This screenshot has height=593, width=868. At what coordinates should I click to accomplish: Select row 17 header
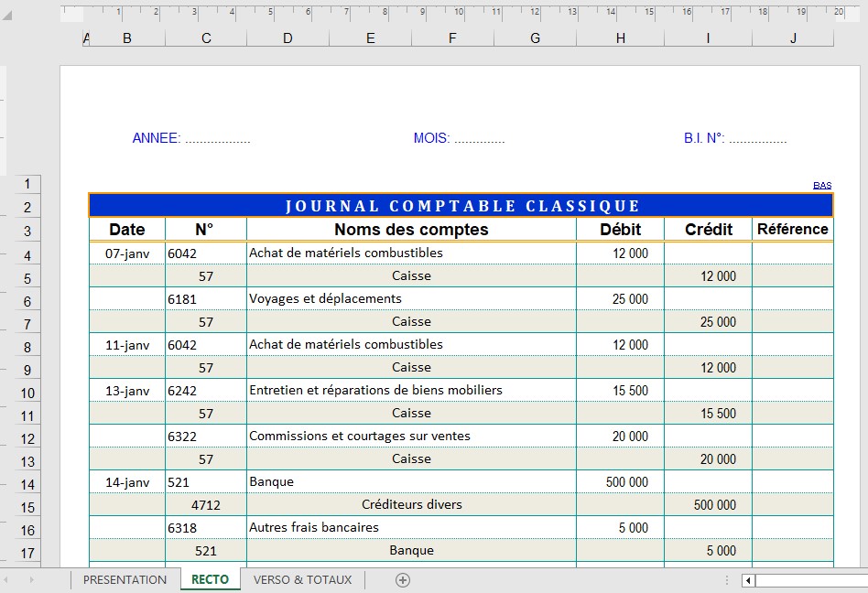pyautogui.click(x=27, y=553)
